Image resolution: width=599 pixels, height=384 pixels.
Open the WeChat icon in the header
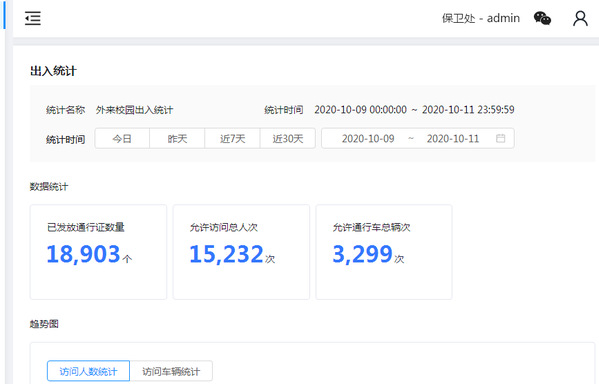[542, 18]
